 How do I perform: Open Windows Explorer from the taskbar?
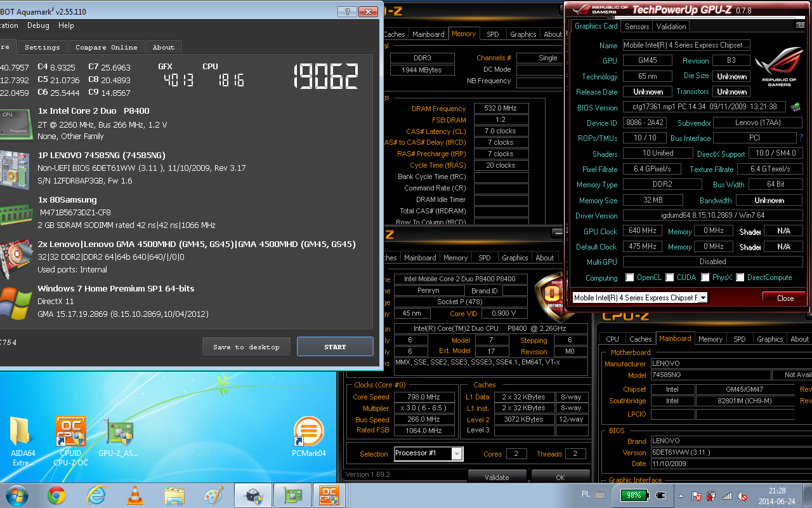click(x=174, y=495)
